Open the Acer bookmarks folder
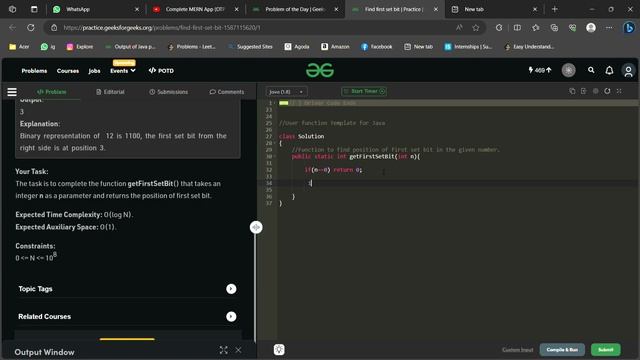 point(19,47)
